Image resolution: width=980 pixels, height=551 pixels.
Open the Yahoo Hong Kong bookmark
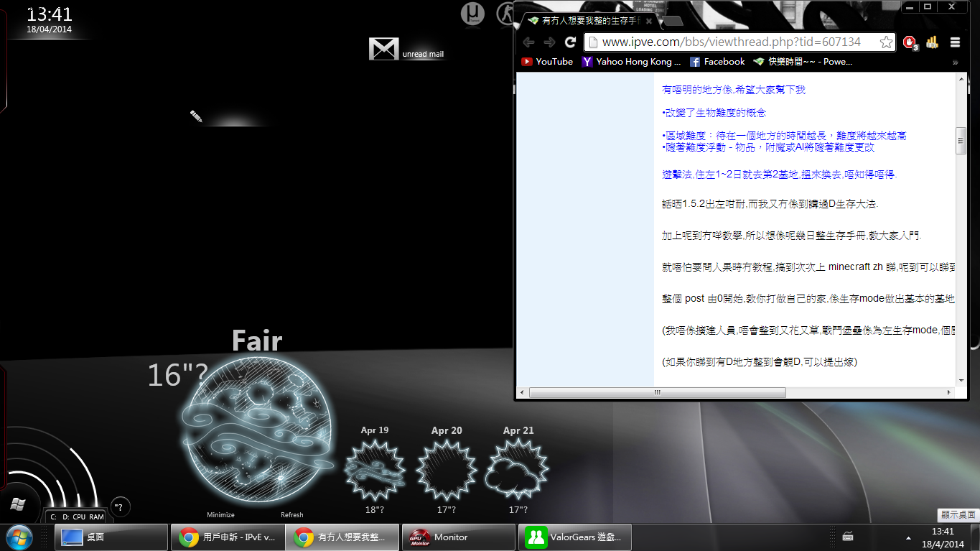click(632, 62)
